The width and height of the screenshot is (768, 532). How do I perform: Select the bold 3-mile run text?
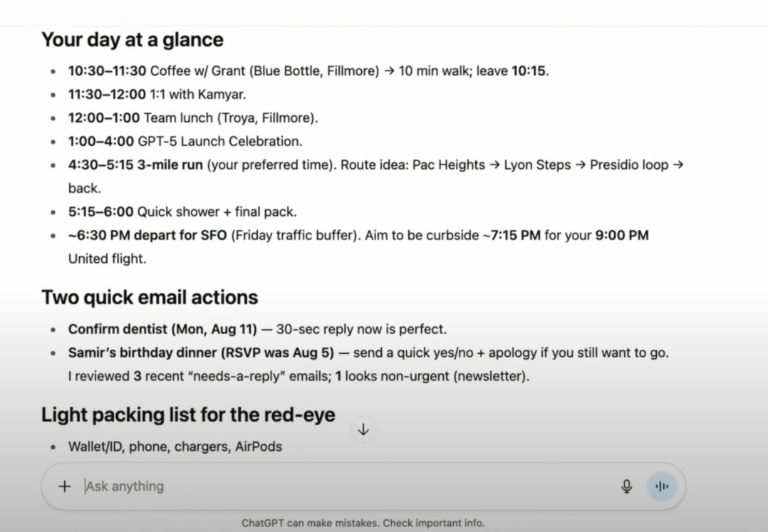(x=170, y=165)
